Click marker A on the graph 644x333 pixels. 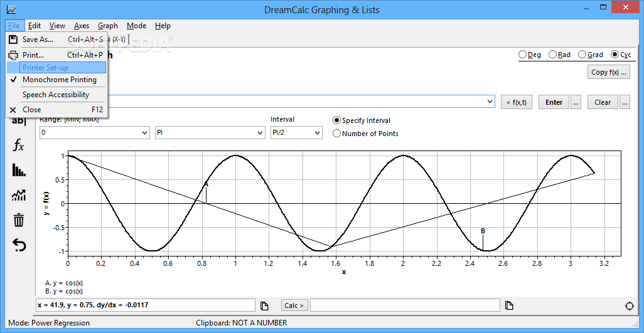point(206,184)
